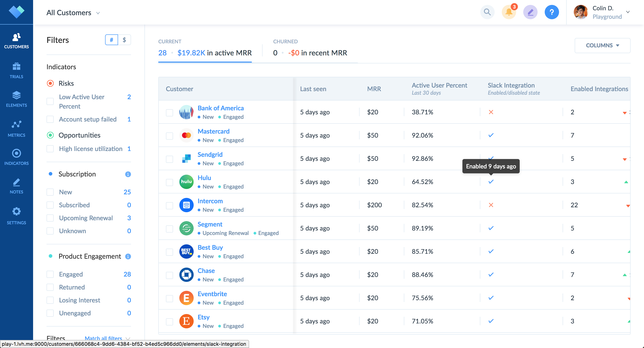The image size is (644, 348).
Task: Click the search magnifier icon
Action: [487, 12]
